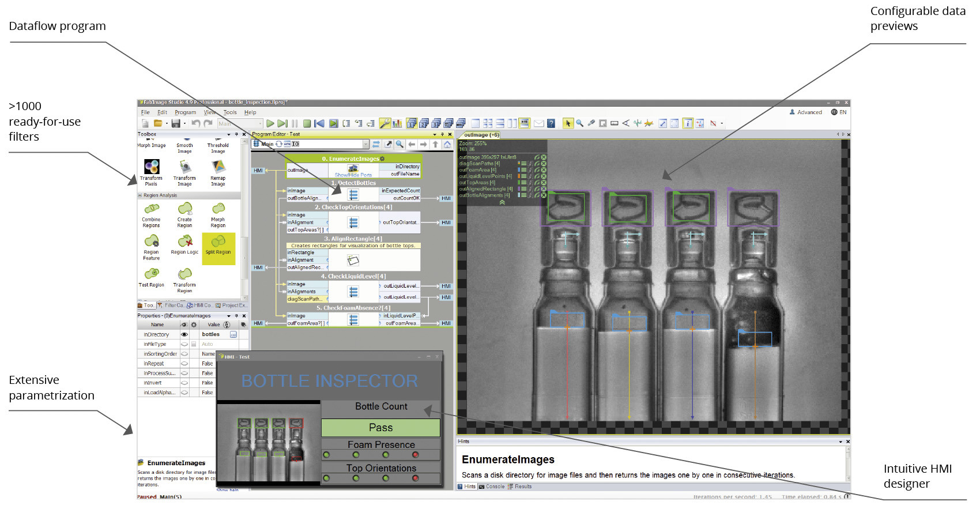Viewport: 980px width, 509px height.
Task: Click the Save (floppy disk) icon
Action: (x=176, y=123)
